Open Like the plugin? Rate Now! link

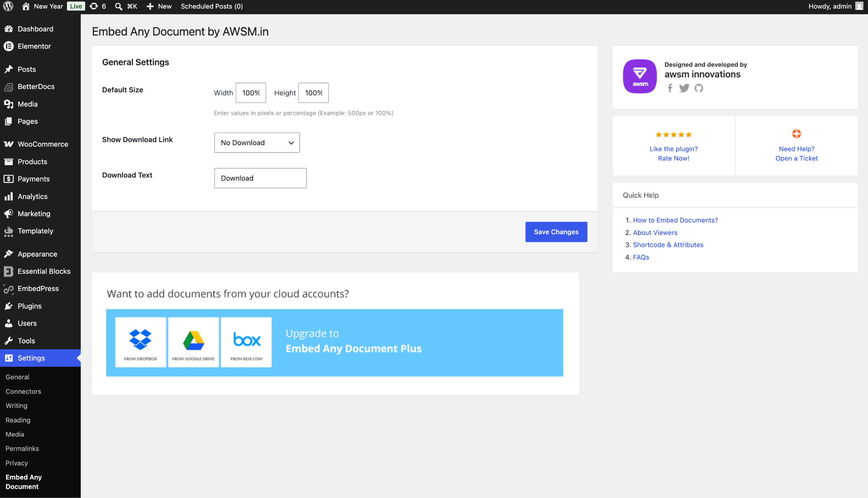click(673, 154)
